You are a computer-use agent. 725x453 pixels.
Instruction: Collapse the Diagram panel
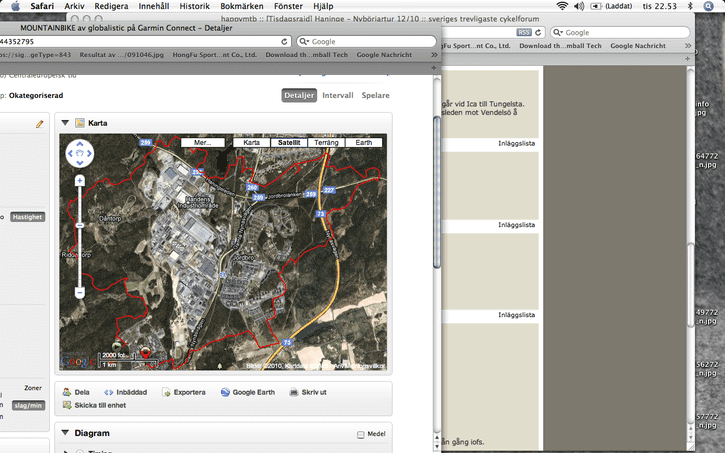pos(66,433)
